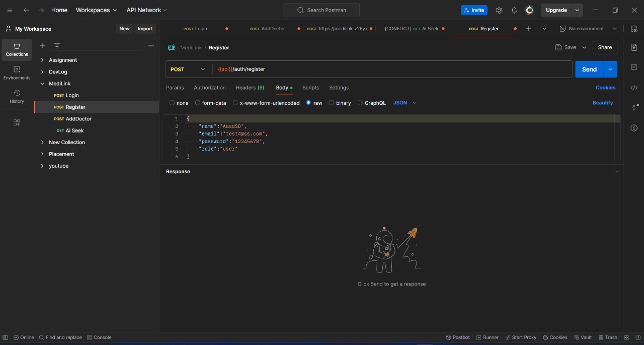The height and width of the screenshot is (345, 644).
Task: Open the History panel in the sidebar
Action: pos(17,96)
